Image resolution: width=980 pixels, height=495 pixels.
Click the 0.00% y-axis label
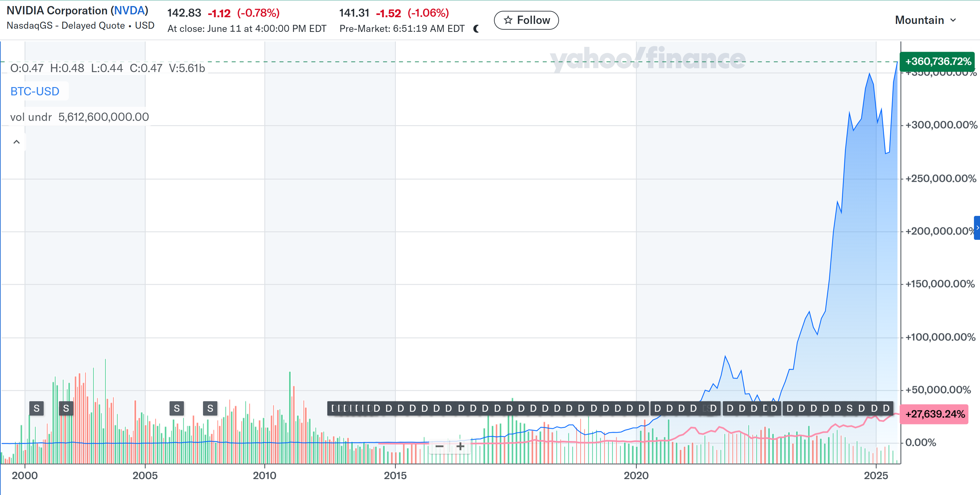[x=921, y=442]
